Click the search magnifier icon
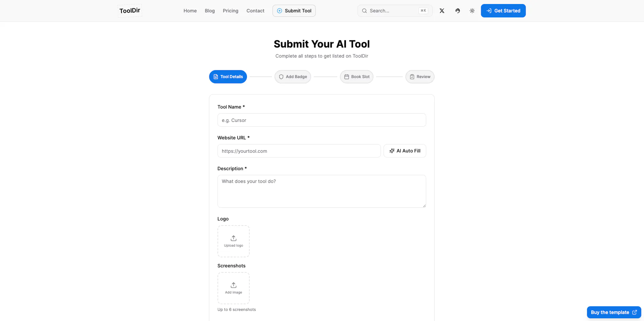Viewport: 644px width, 321px height. point(364,11)
